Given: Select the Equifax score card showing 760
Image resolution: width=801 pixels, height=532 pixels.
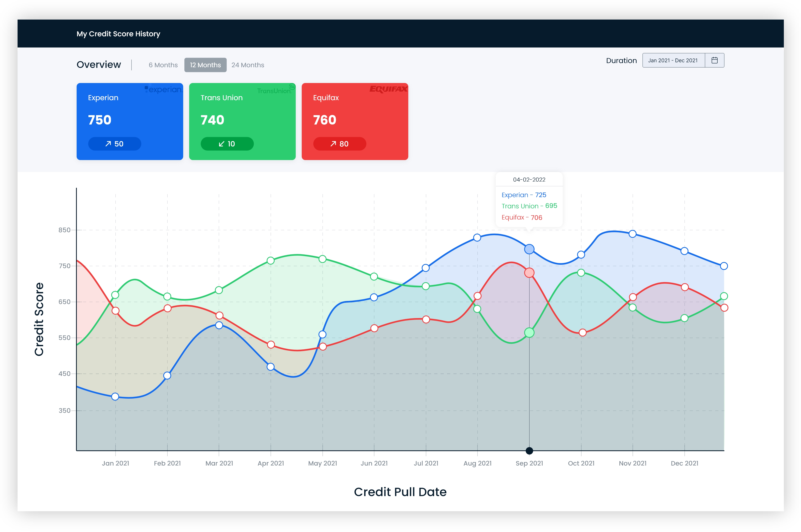Looking at the screenshot, I should [355, 121].
